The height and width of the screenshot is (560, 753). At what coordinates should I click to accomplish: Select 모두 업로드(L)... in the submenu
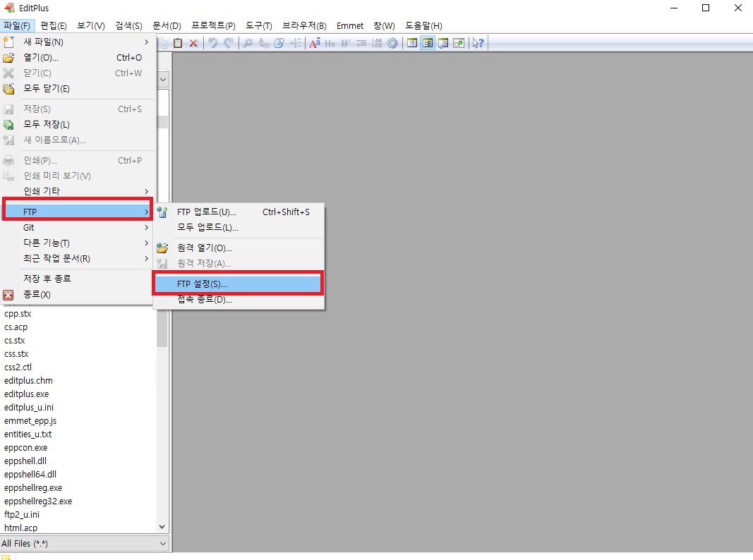tap(239, 227)
